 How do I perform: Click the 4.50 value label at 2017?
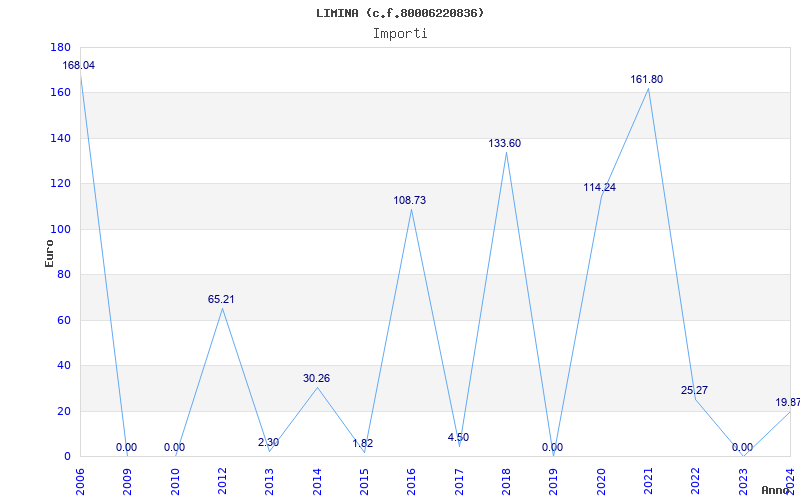tap(458, 437)
